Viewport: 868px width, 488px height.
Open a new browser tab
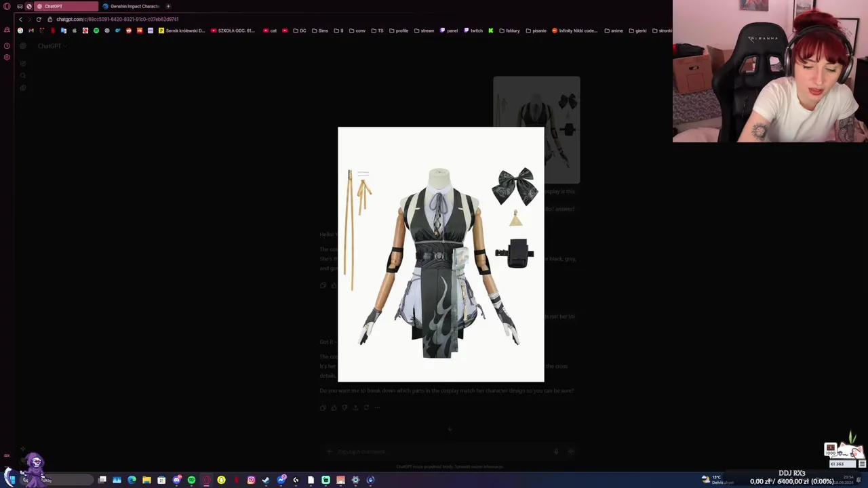[x=168, y=6]
